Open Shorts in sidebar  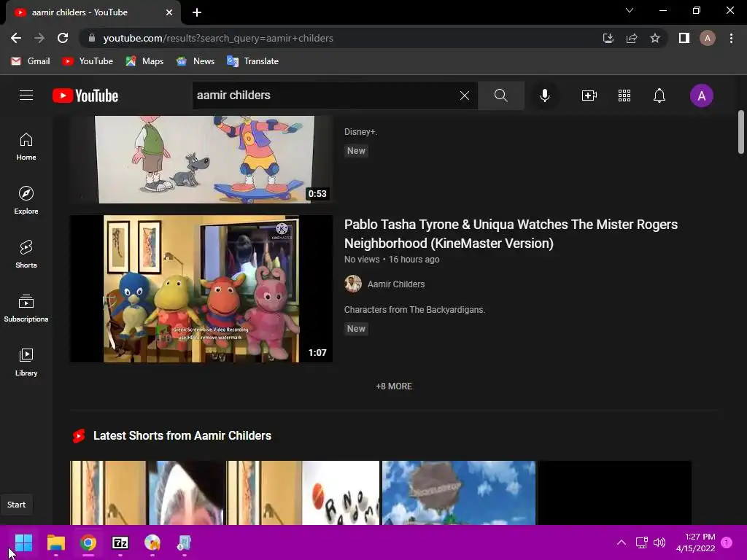(x=26, y=254)
